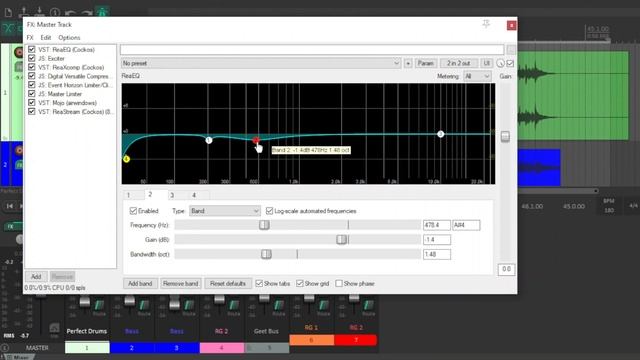The width and height of the screenshot is (640, 360).
Task: Arm record button on track 2
Action: pyautogui.click(x=18, y=151)
